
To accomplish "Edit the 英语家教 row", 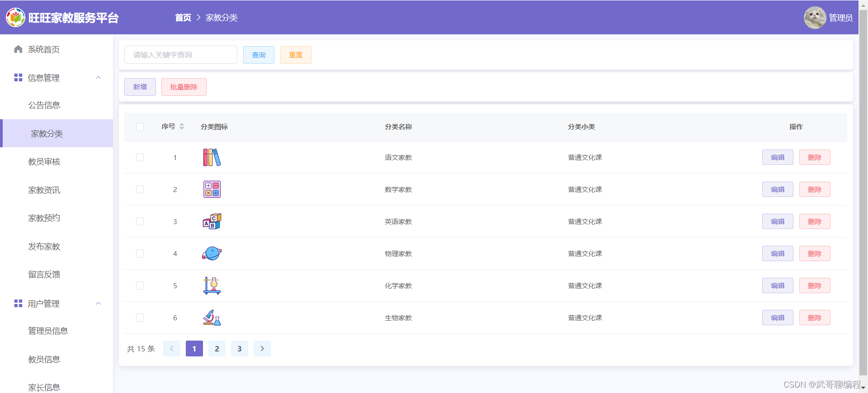I will (778, 221).
